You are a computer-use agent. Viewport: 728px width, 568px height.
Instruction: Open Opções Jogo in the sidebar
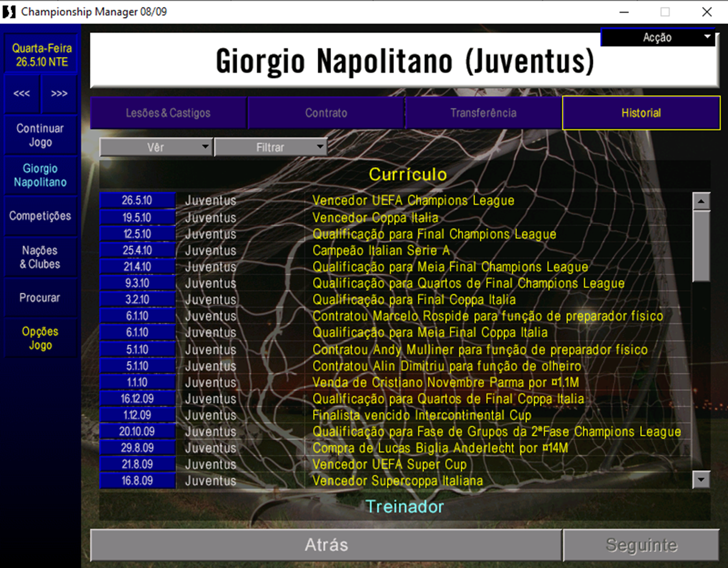[x=40, y=338]
